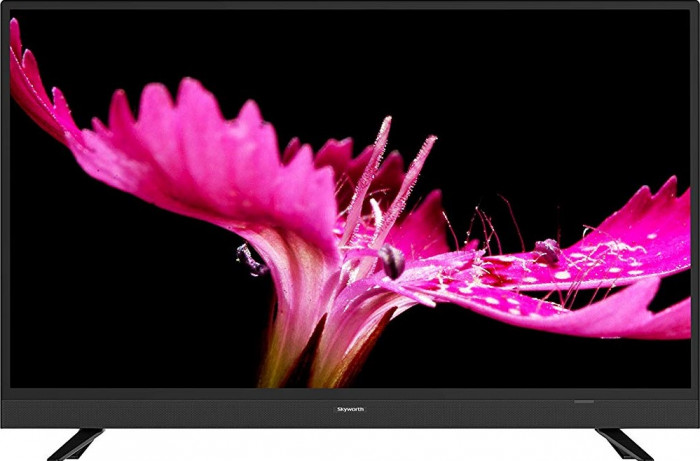Click the TV's left stand leg

pos(77,443)
